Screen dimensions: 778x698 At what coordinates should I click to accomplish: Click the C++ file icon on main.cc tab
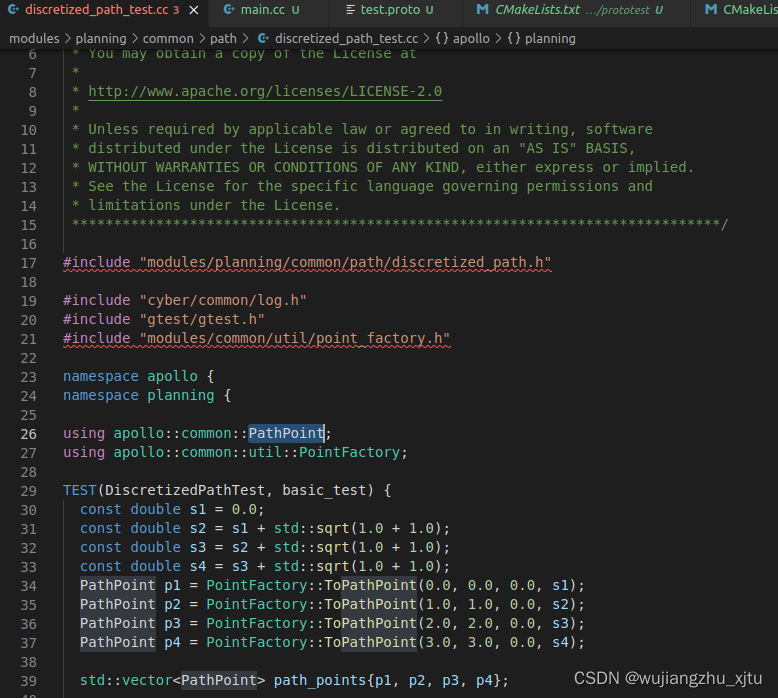click(x=229, y=10)
